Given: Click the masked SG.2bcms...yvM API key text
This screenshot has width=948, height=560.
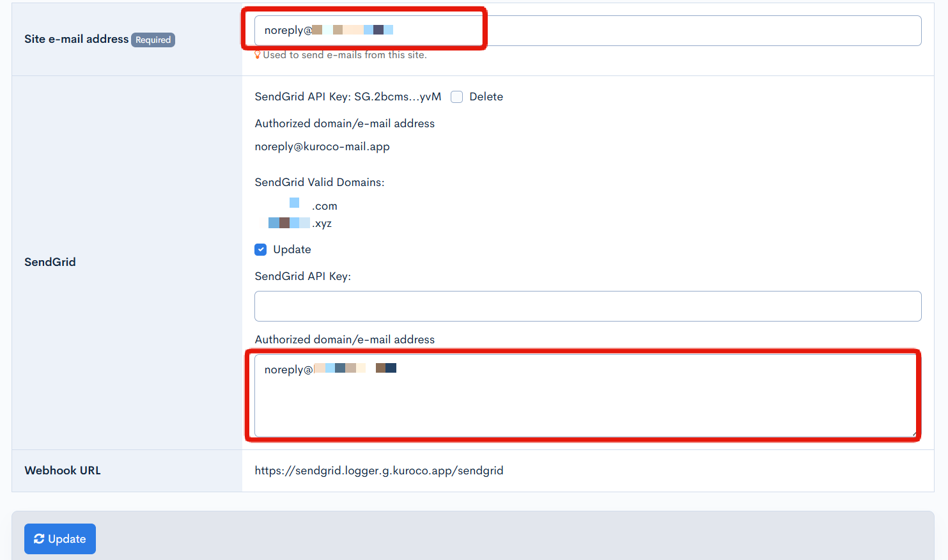Looking at the screenshot, I should pos(398,97).
